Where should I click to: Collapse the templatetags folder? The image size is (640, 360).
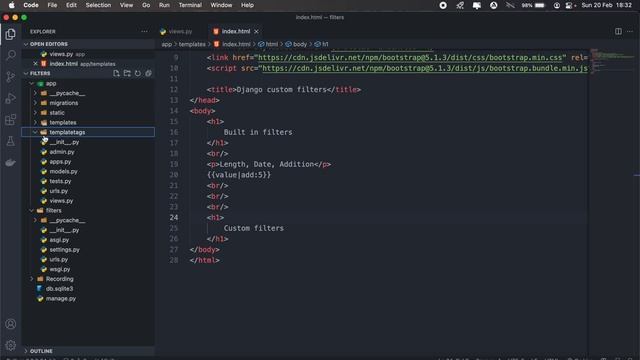point(35,132)
